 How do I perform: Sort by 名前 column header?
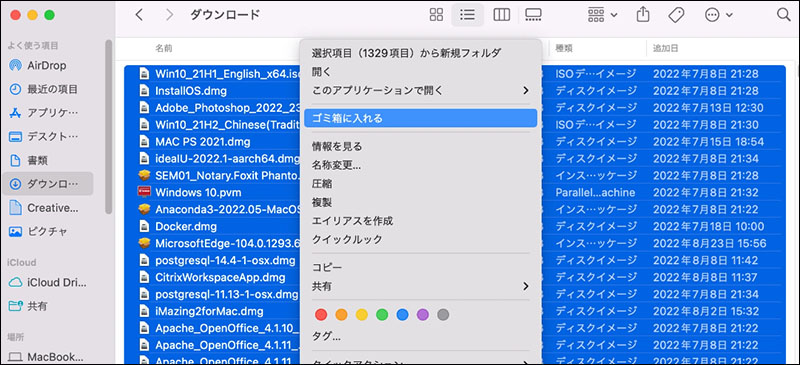click(164, 48)
